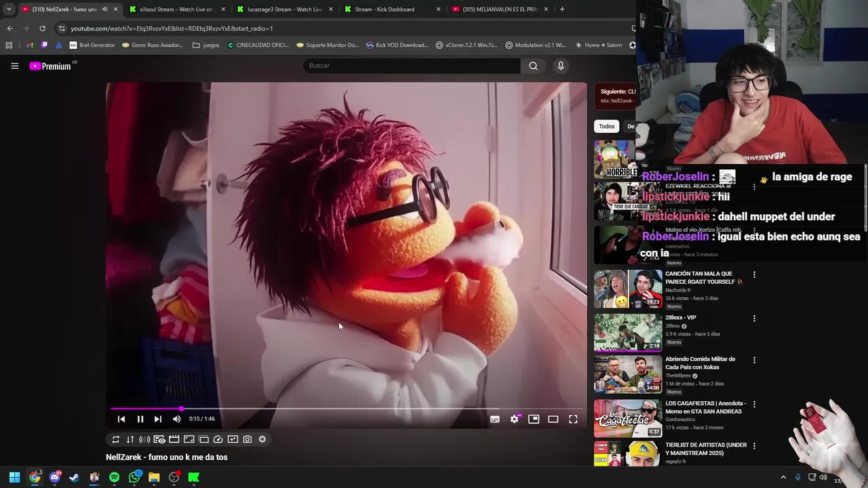Open options for LOS CAGAFIESTAS video
Viewport: 868px width, 488px height.
click(754, 404)
